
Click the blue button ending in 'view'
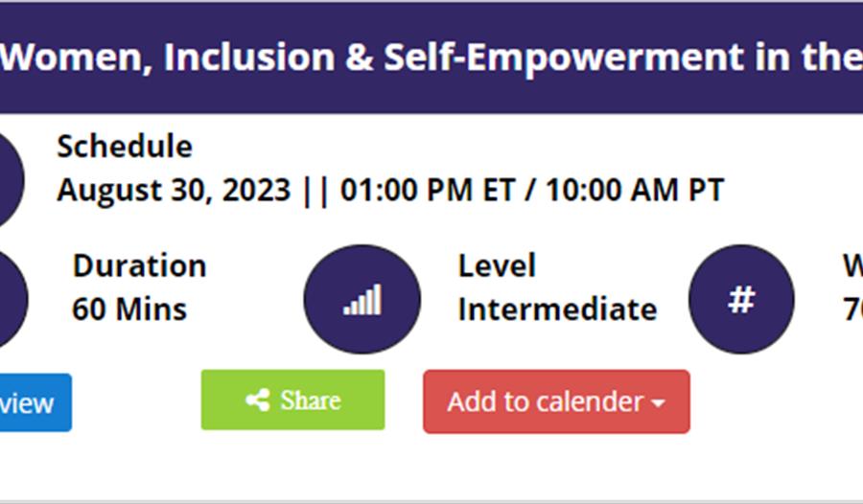[35, 402]
